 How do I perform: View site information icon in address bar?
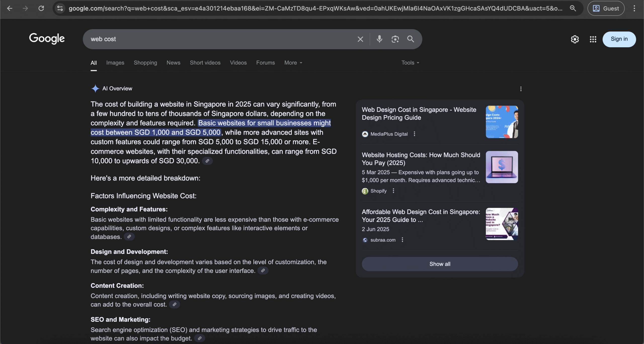tap(60, 8)
